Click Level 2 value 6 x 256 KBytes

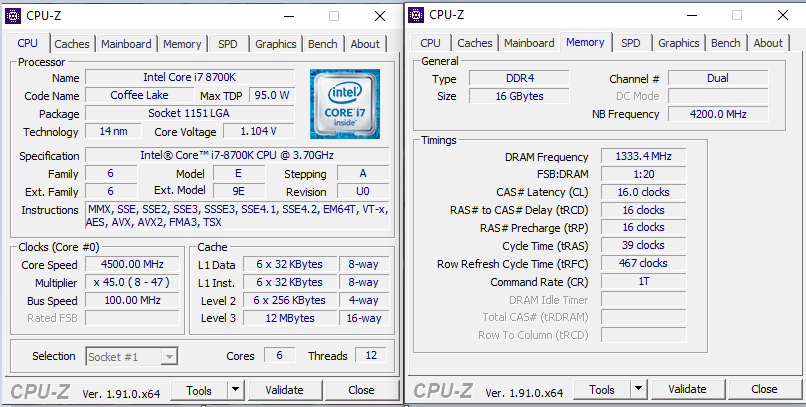[x=290, y=301]
